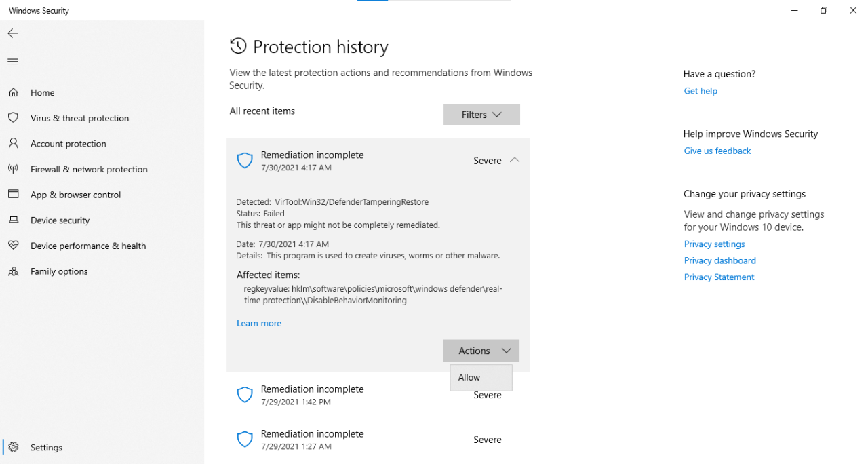The height and width of the screenshot is (464, 868).
Task: Click the back arrow icon
Action: [13, 33]
